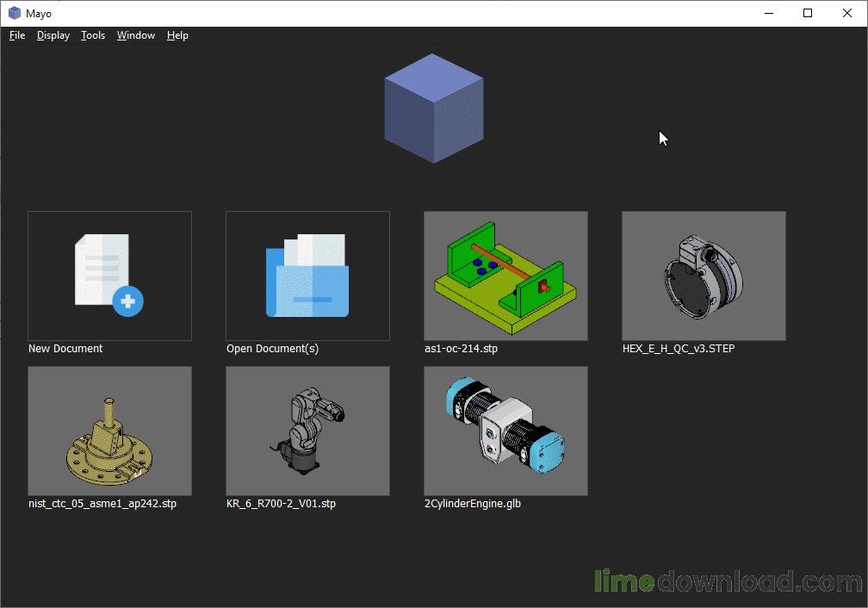Minimize the Mayo window

[768, 13]
